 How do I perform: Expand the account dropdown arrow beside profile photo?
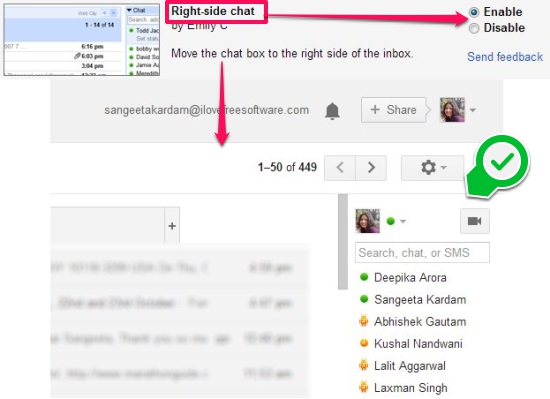click(x=472, y=110)
